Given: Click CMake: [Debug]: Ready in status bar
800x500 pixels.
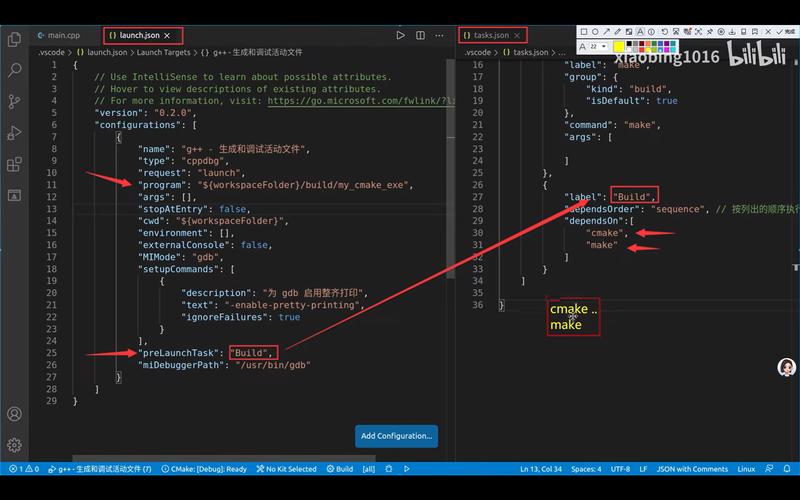Looking at the screenshot, I should tap(204, 469).
